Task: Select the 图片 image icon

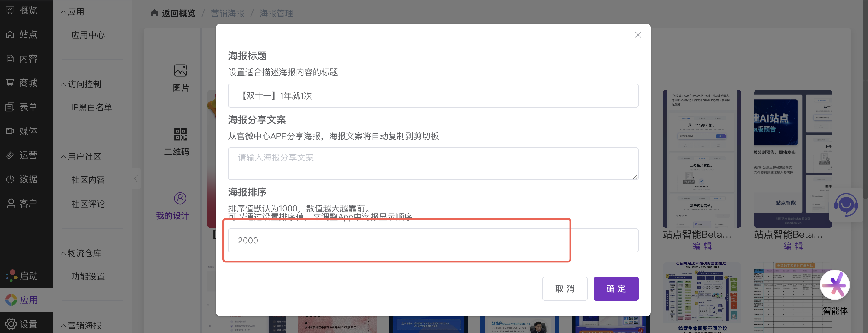Action: point(180,71)
